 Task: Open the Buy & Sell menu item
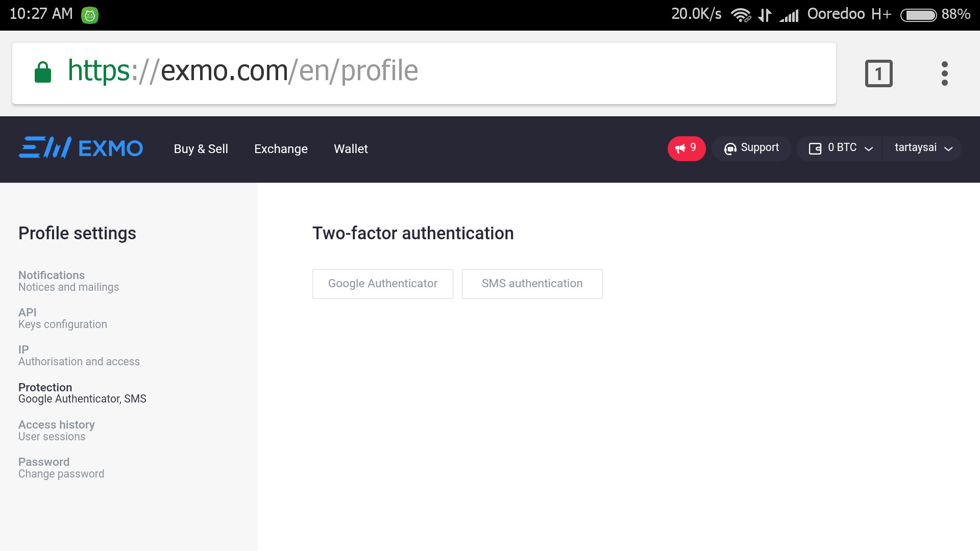click(x=201, y=148)
